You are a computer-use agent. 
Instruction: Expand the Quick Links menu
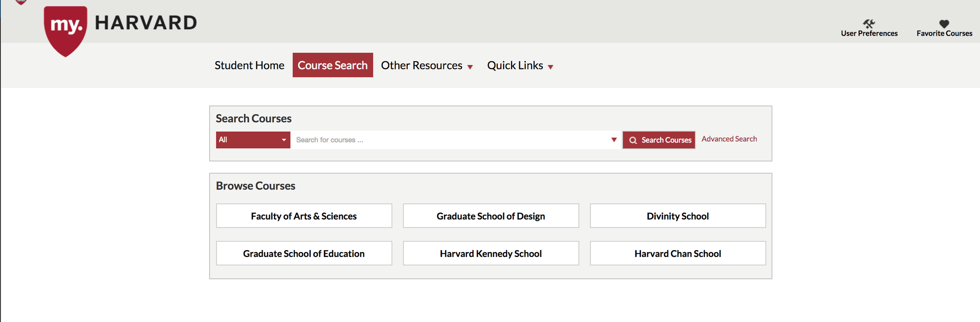coord(520,65)
